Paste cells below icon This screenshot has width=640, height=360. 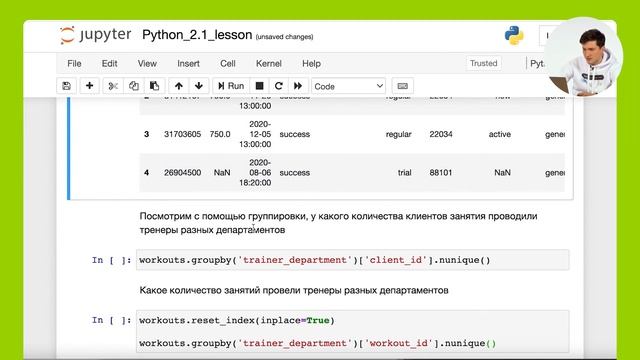click(154, 86)
